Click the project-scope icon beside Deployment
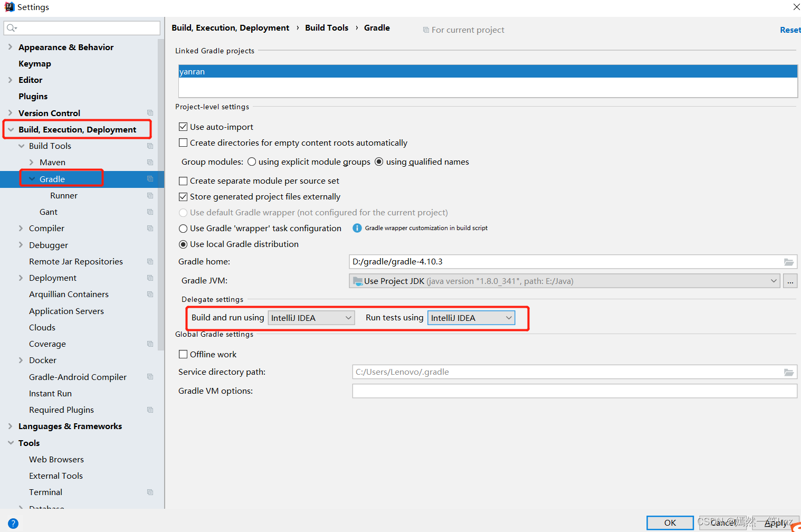Screen dimensions: 801x532 pos(150,278)
